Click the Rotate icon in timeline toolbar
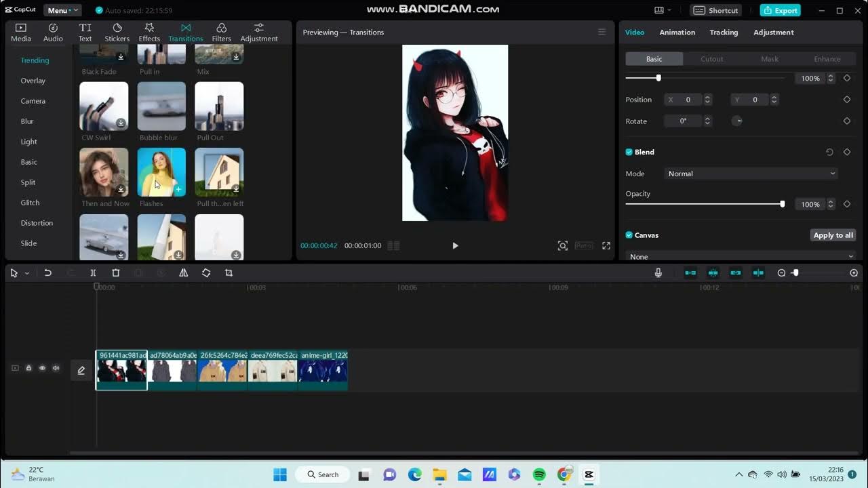Image resolution: width=868 pixels, height=488 pixels. tap(206, 272)
